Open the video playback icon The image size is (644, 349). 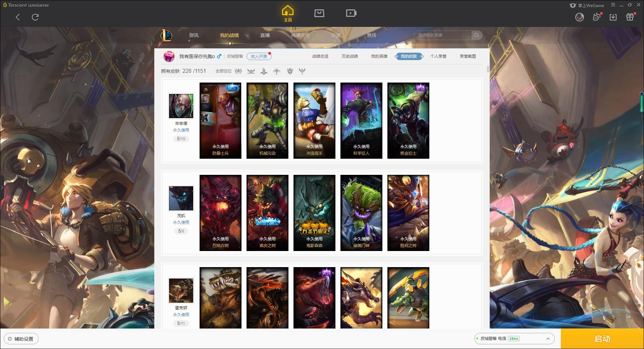click(x=351, y=13)
